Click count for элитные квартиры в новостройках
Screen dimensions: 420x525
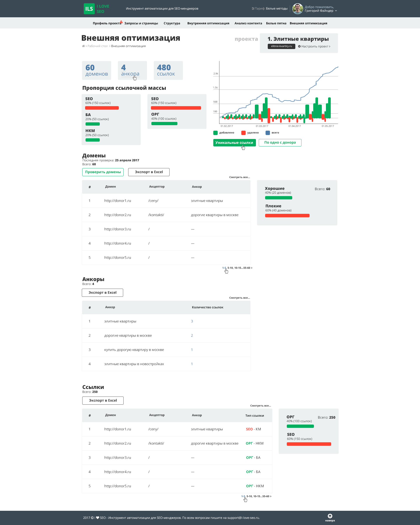click(x=192, y=364)
